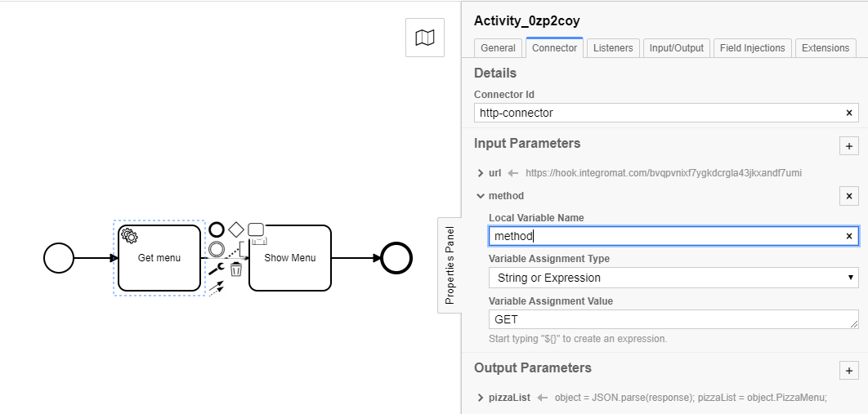
Task: Switch to the Listeners tab
Action: click(613, 48)
